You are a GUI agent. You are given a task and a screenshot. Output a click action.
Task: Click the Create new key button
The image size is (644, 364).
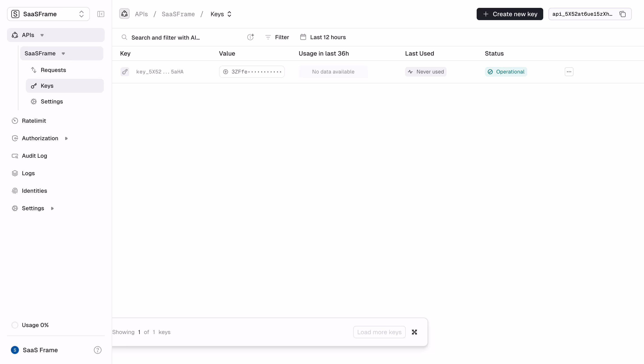[x=510, y=14]
